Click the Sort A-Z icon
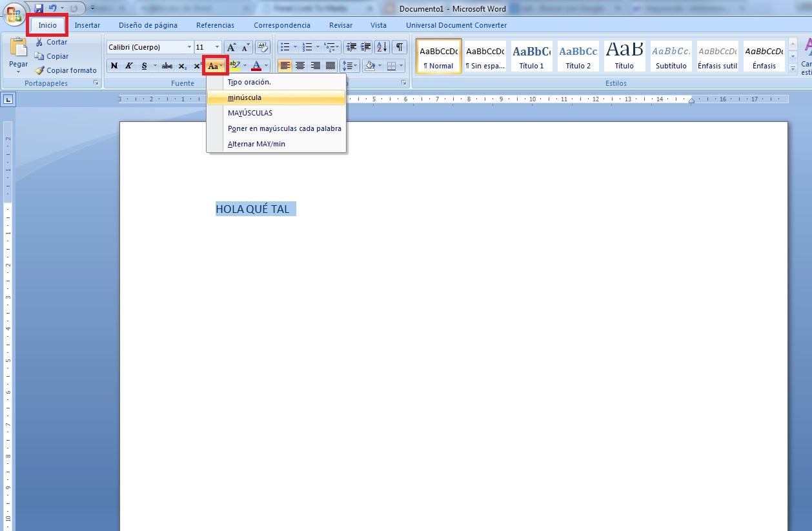This screenshot has height=531, width=812. (x=381, y=47)
